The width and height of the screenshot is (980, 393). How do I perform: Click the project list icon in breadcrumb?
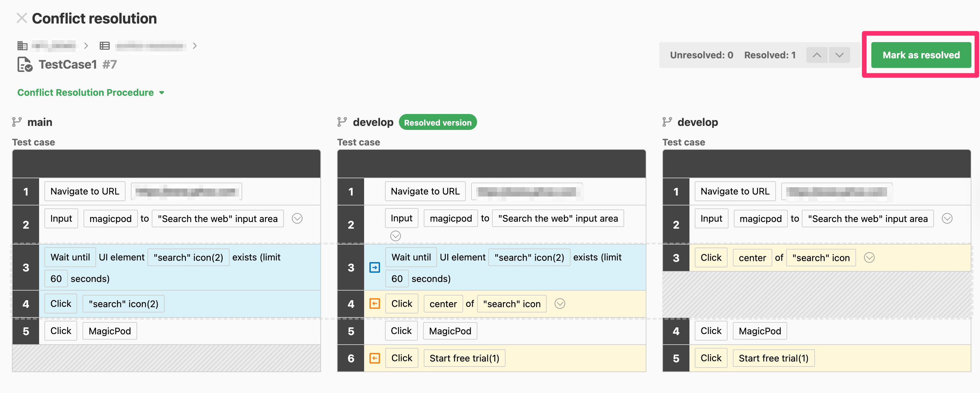point(104,46)
